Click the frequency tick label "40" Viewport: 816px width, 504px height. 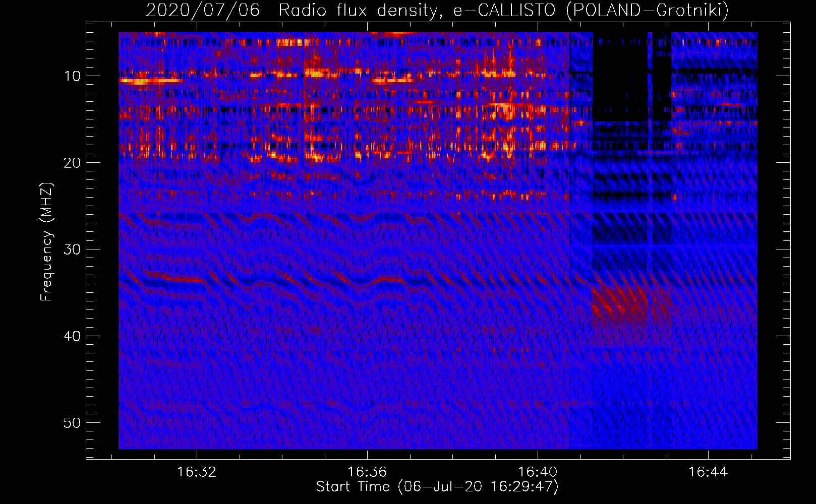click(73, 336)
